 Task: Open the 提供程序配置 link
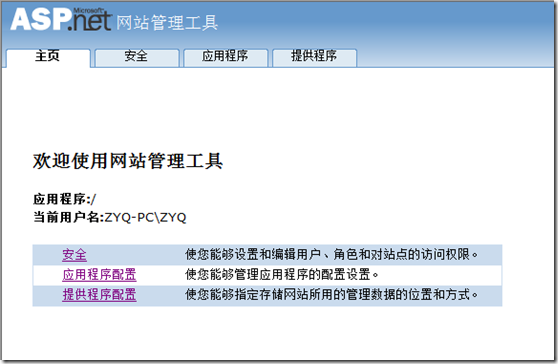(x=99, y=295)
